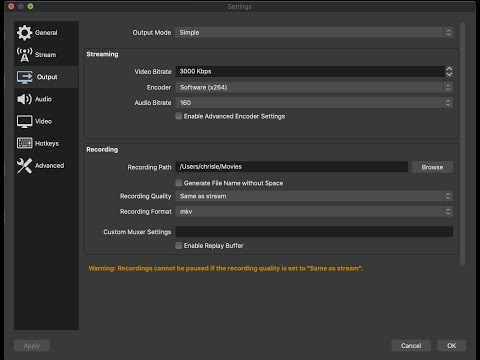
Task: Click the Browse button for recording path
Action: coord(432,167)
